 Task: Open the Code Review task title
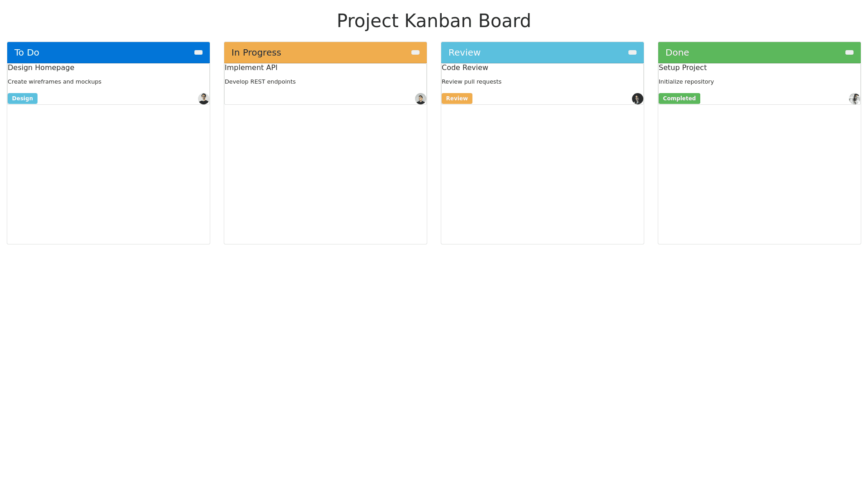pyautogui.click(x=465, y=68)
